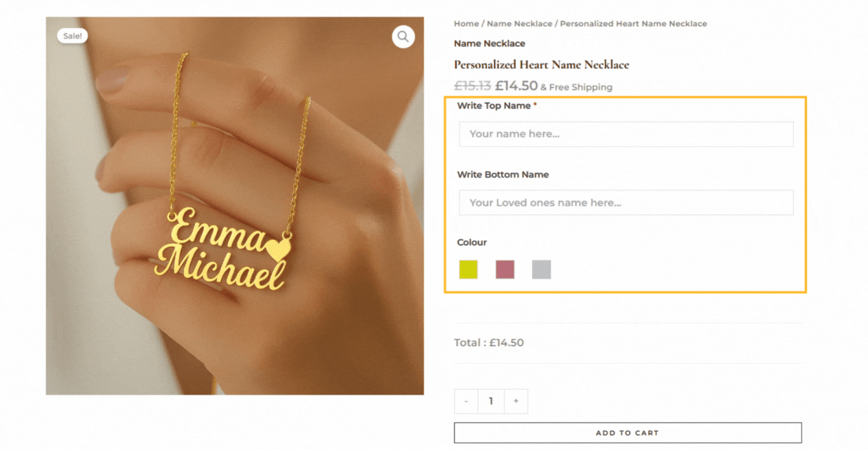Screen dimensions: 868x450
Task: Click the Personalized Heart Name Necklace breadcrumb
Action: (x=634, y=23)
